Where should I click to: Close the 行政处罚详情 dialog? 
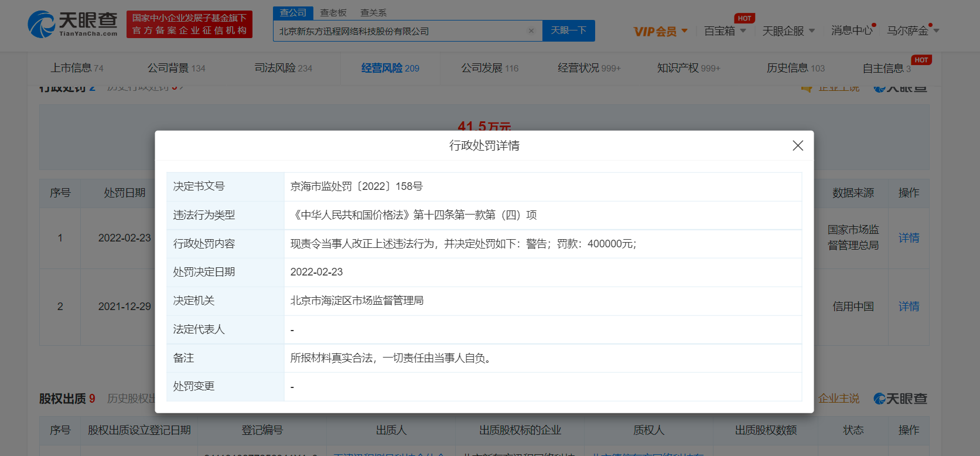coord(798,145)
